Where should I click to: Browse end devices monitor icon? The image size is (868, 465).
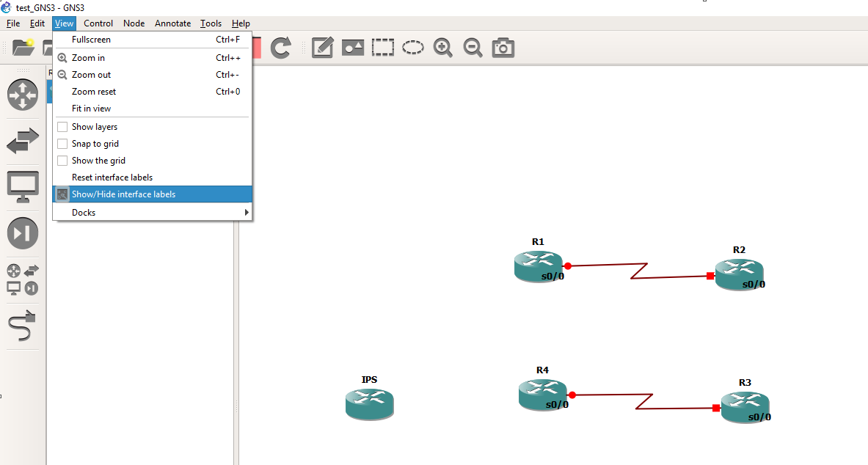point(23,187)
